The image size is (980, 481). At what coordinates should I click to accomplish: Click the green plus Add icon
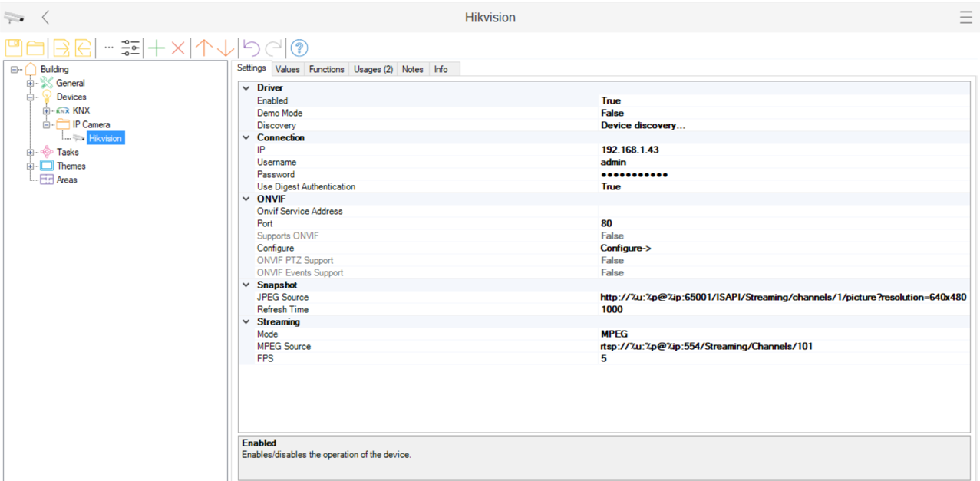(157, 48)
